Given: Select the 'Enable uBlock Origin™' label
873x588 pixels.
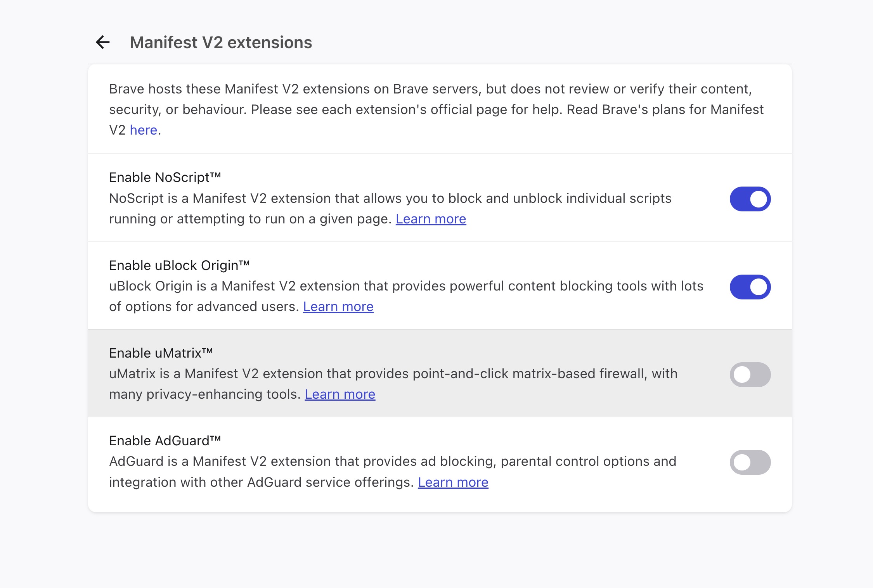Looking at the screenshot, I should click(179, 265).
